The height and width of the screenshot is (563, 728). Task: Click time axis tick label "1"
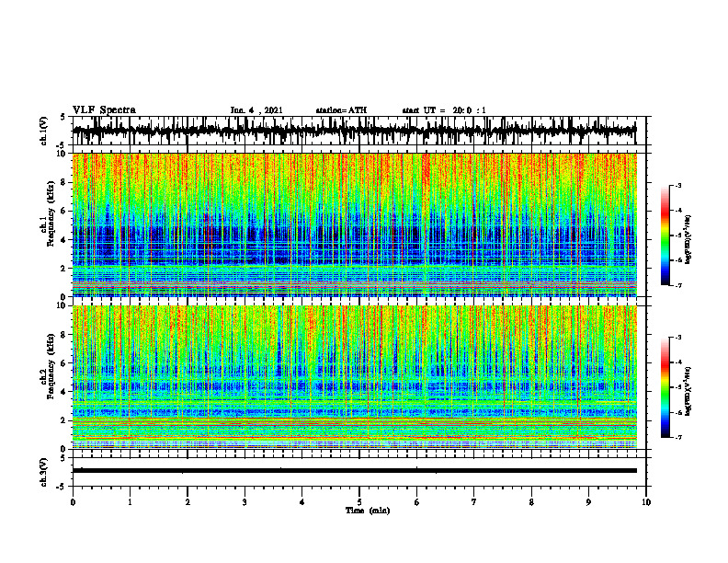click(x=130, y=502)
